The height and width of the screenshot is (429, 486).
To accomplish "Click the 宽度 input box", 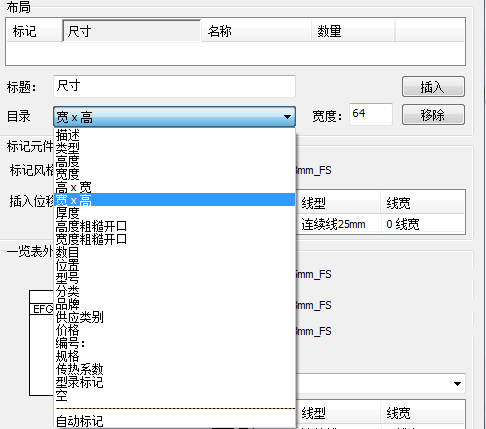I will 371,114.
